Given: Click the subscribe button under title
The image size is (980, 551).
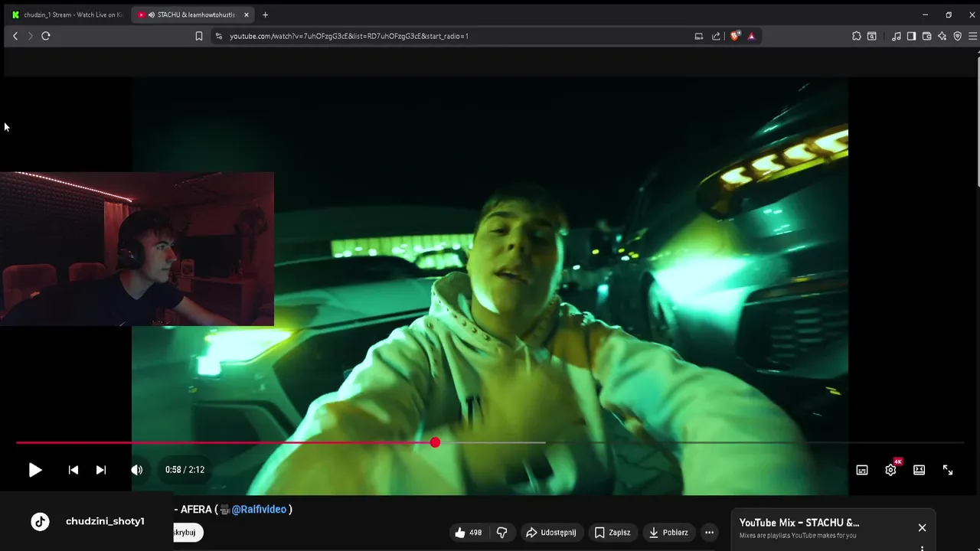Looking at the screenshot, I should (188, 533).
